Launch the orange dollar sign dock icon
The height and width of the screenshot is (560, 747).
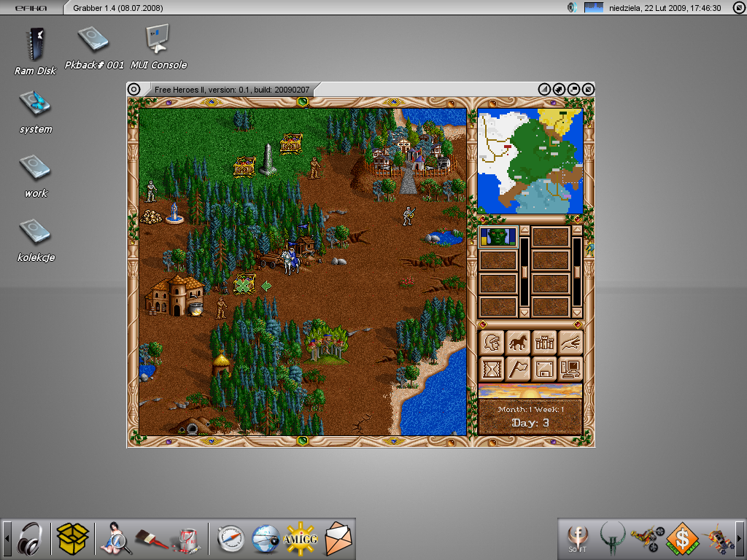coord(682,539)
